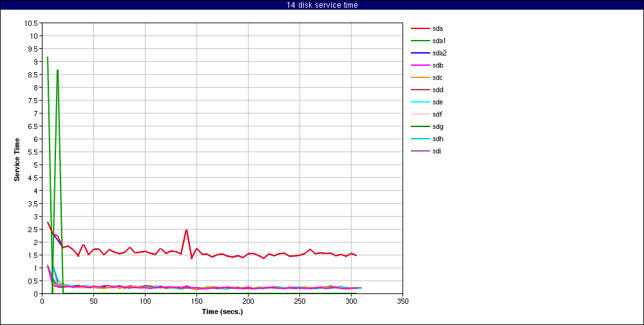Click the sdd legend label

pos(437,90)
